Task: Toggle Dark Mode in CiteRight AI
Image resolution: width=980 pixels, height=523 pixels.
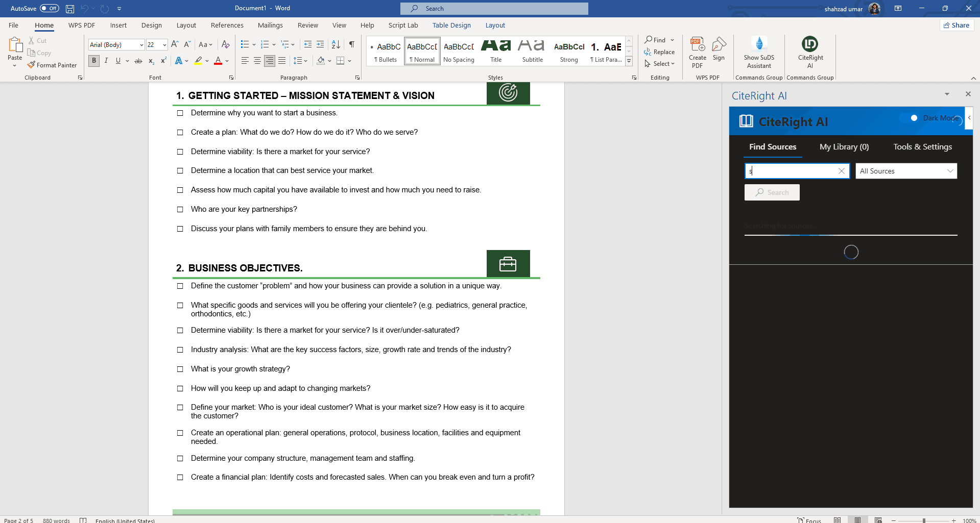Action: (909, 118)
